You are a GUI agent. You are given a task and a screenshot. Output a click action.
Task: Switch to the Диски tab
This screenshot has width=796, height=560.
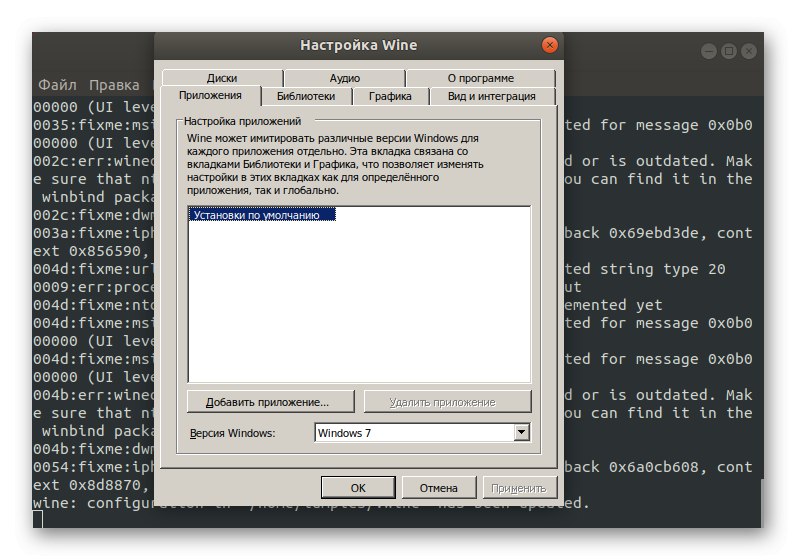coord(222,78)
